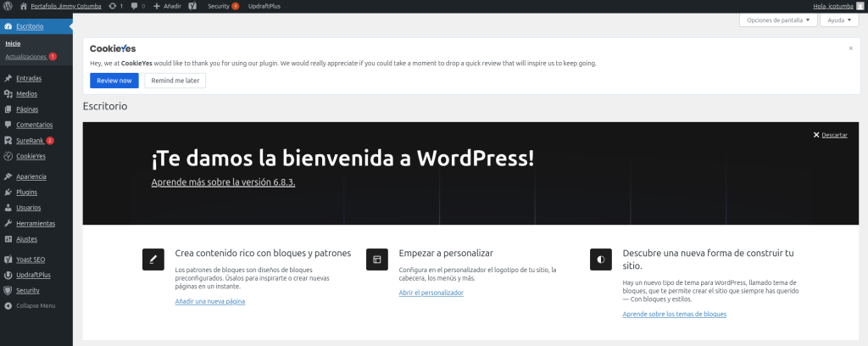Click the user avatar in top bar

tap(860, 6)
